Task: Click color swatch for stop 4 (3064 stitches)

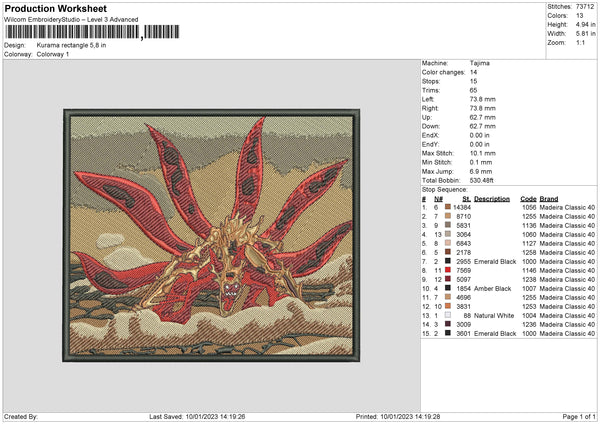Action: pos(448,234)
